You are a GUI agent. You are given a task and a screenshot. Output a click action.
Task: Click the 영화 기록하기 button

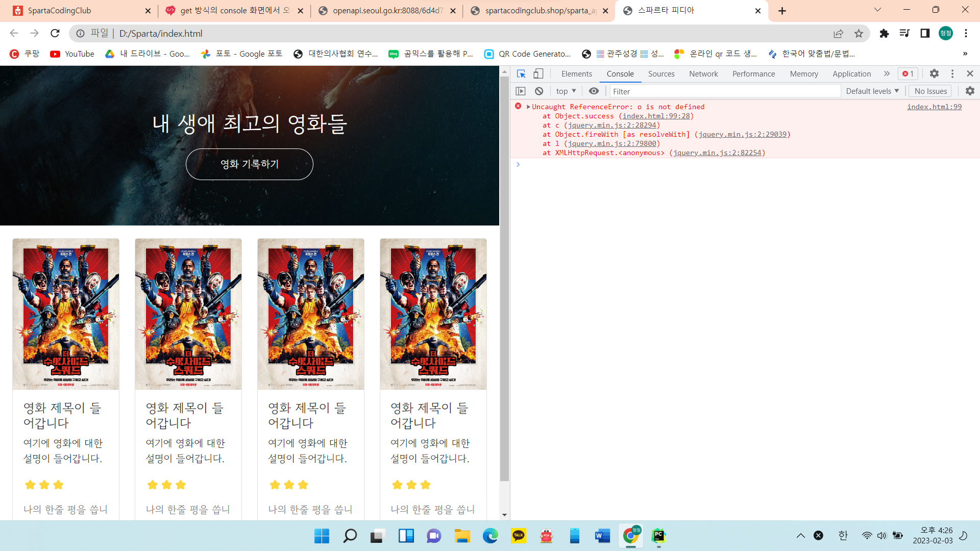[250, 164]
